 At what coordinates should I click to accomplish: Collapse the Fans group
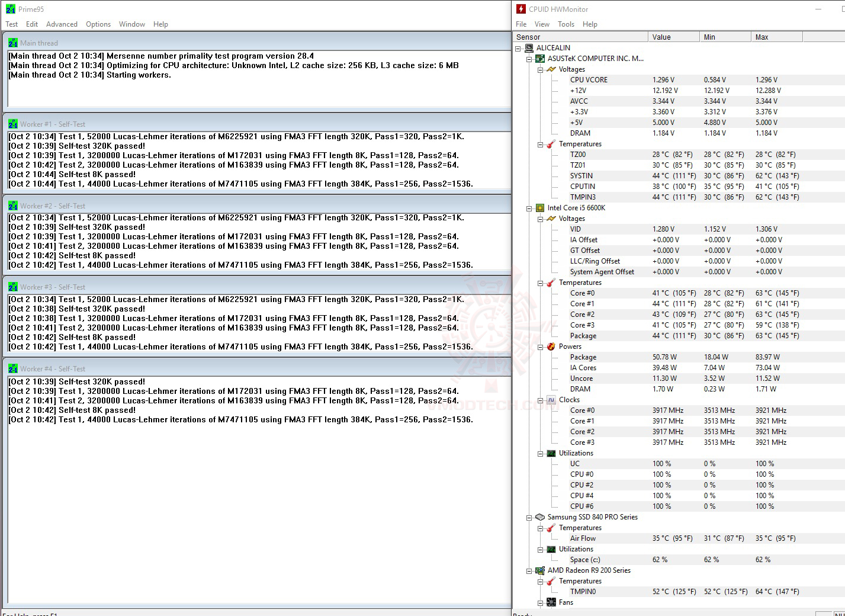point(541,602)
